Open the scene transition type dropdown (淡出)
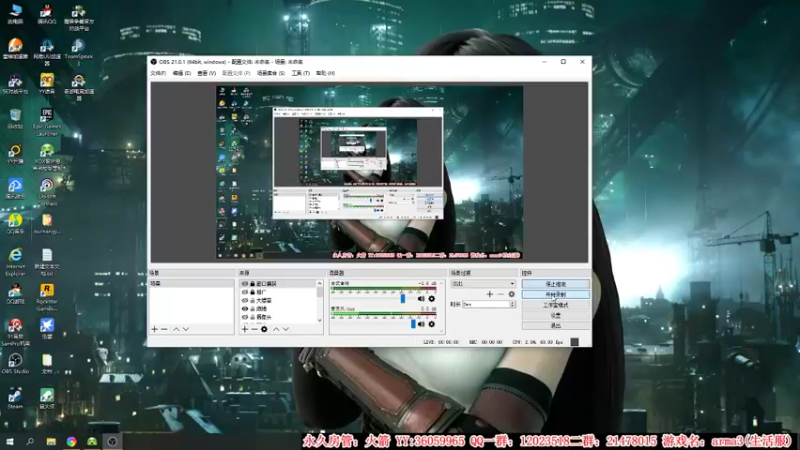800x450 pixels. [483, 284]
